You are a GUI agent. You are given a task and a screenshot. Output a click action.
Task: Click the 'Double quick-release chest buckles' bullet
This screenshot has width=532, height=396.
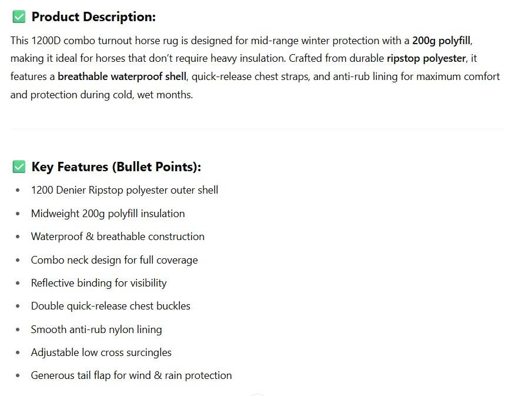pos(111,306)
